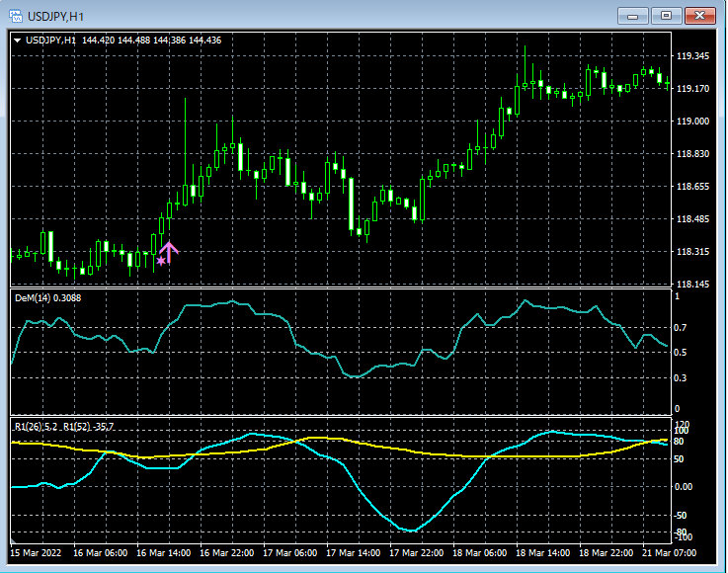Click the 21 Mar 07:00 time label

669,552
